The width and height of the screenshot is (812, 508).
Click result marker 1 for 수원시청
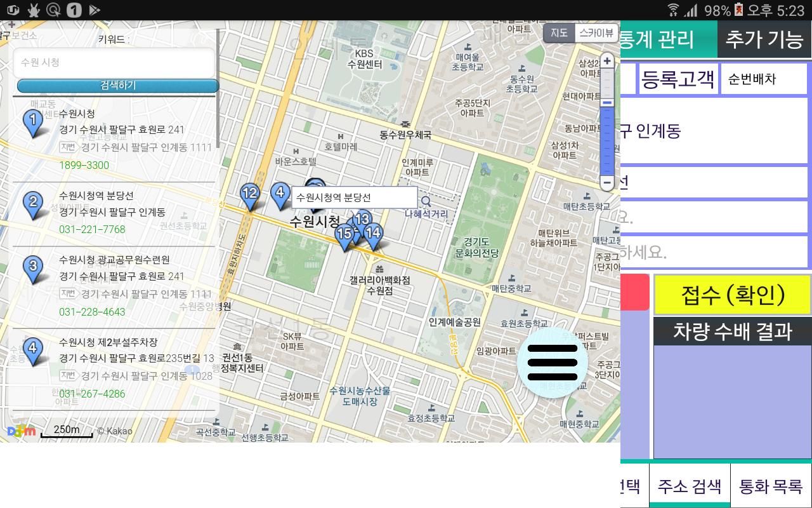33,123
